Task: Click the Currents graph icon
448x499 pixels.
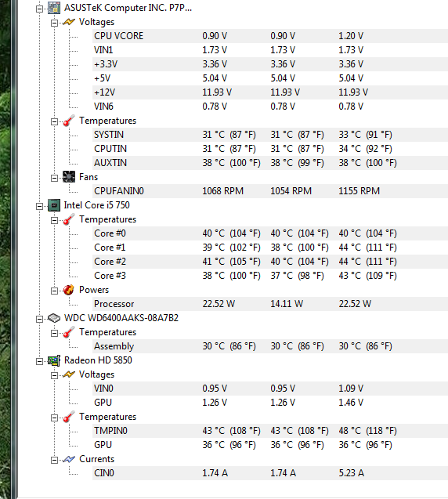Action: pyautogui.click(x=69, y=459)
